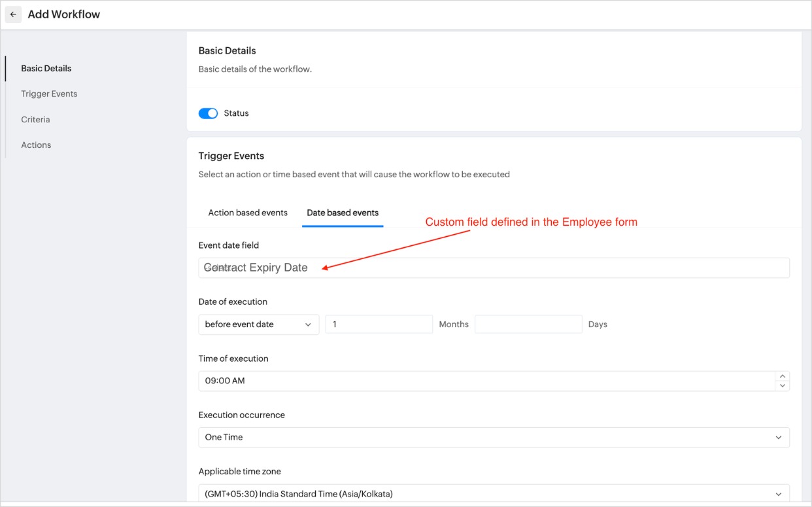Open Actions section in sidebar

36,145
